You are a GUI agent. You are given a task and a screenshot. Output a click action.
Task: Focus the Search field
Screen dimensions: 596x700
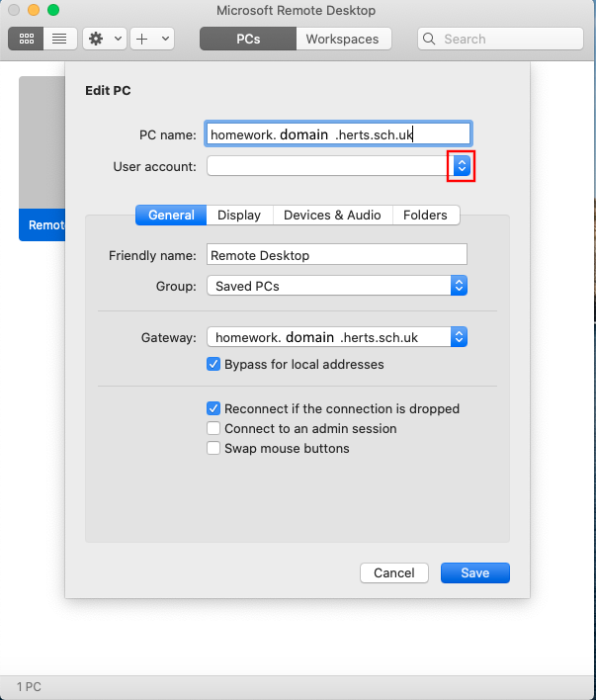coord(500,39)
